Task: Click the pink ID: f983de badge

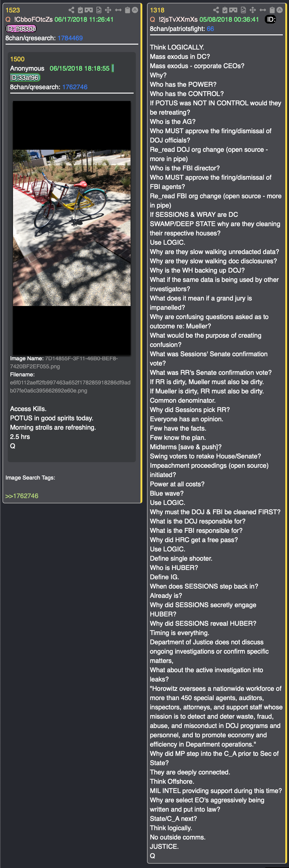Action: (21, 29)
